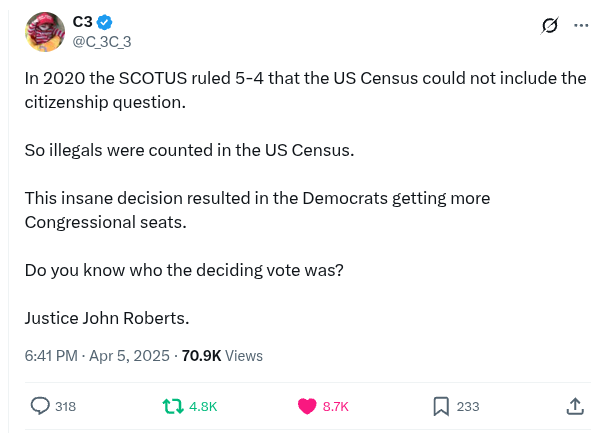Click the text "Justice John Roberts."
605x433 pixels.
click(x=107, y=318)
